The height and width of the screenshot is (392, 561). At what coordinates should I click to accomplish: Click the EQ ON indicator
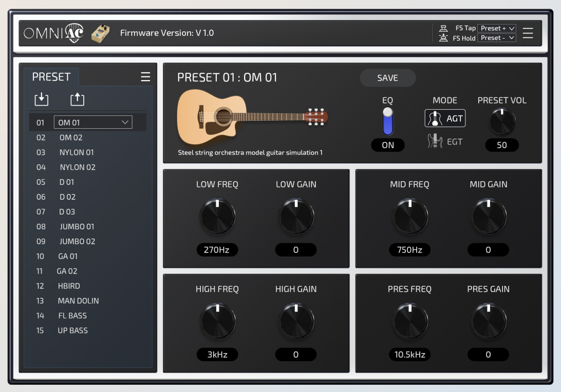[x=388, y=145]
